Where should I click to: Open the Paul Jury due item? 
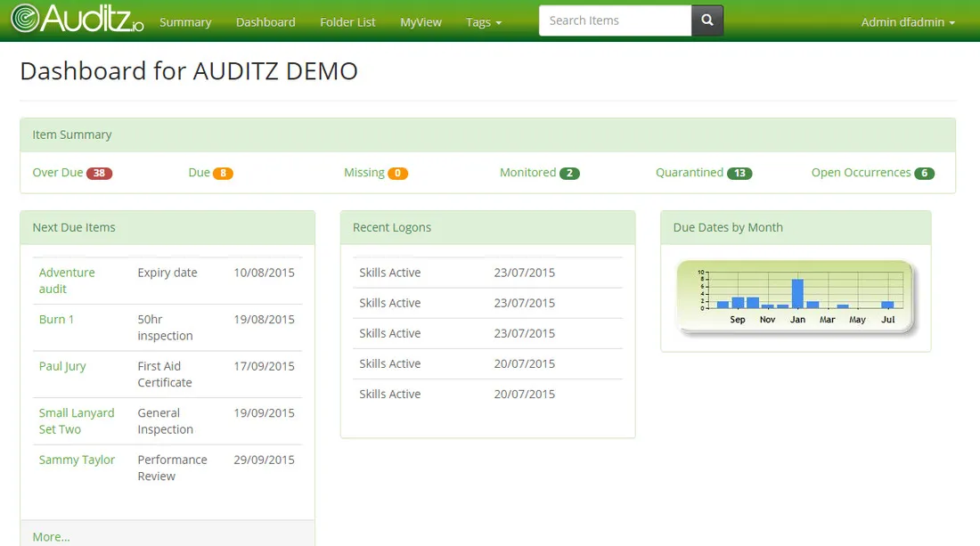61,365
